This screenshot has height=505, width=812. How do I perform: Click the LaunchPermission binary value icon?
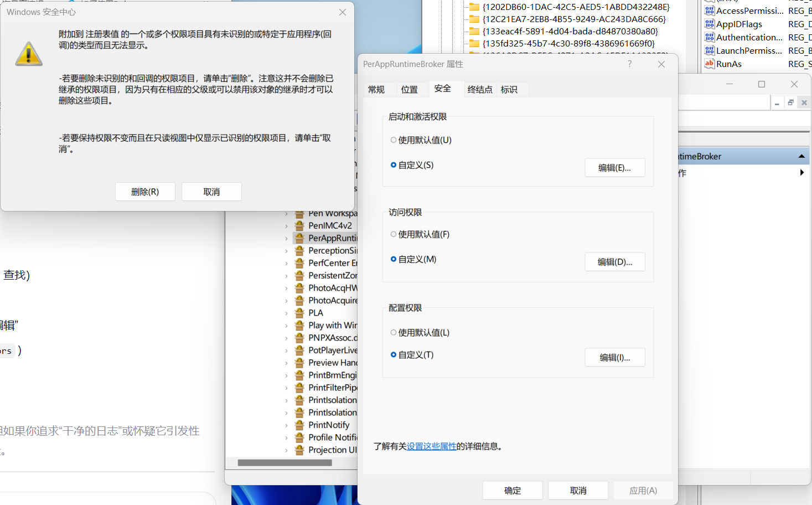pyautogui.click(x=710, y=50)
